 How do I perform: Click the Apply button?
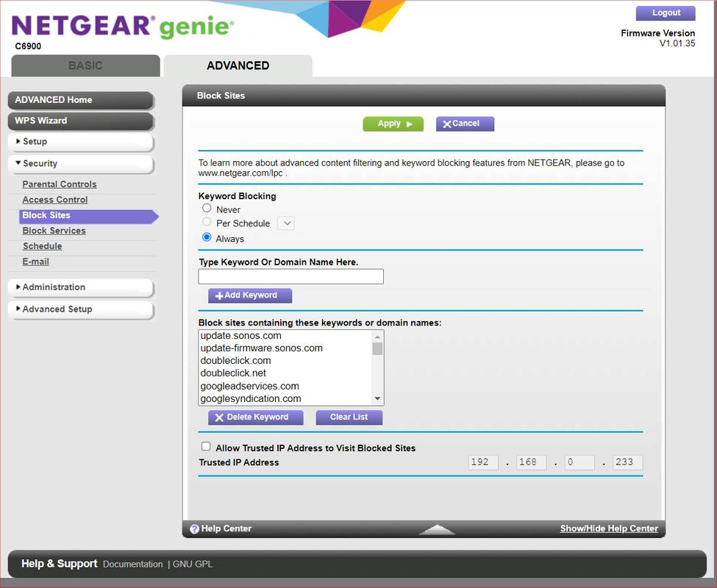tap(393, 123)
